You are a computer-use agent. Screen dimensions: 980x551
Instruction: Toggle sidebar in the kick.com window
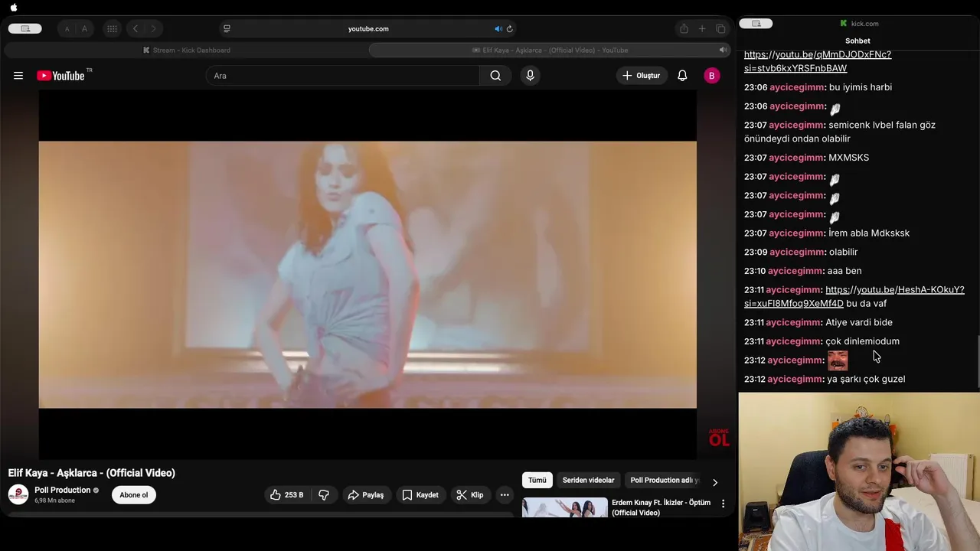pos(756,24)
